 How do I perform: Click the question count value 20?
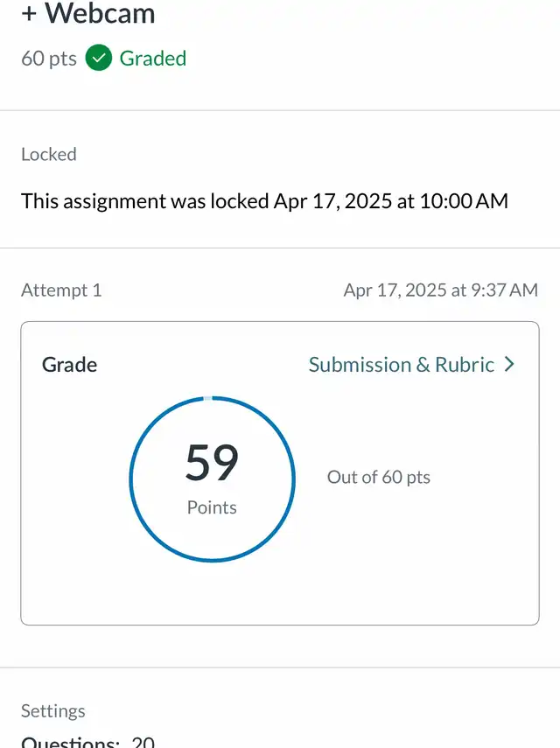(x=143, y=742)
